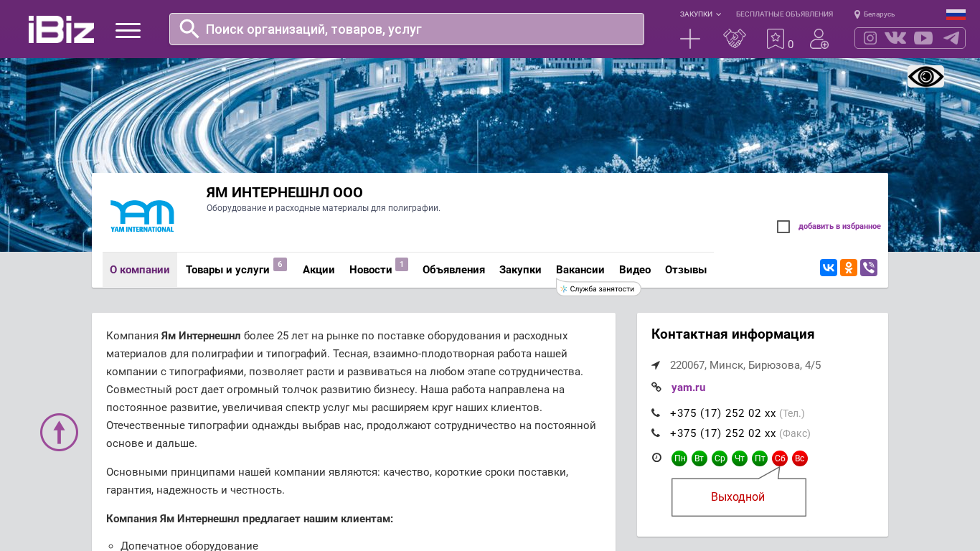Image resolution: width=980 pixels, height=551 pixels.
Task: Select the Пт weekday circle
Action: pyautogui.click(x=760, y=458)
